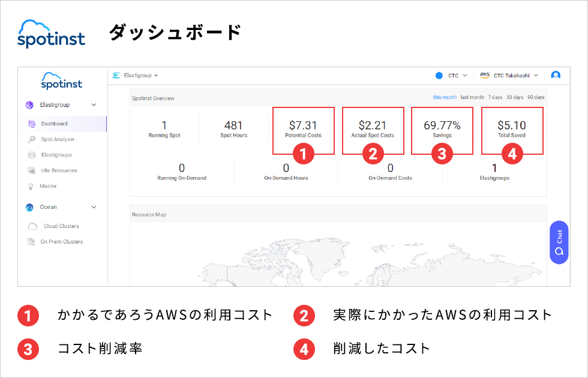Go to Spot Analyzer
Viewport: 588px width, 378px height.
[58, 139]
